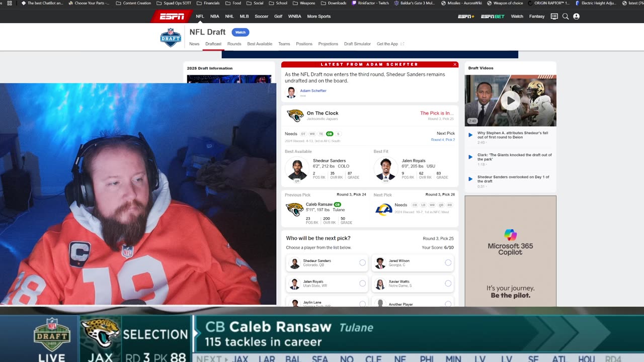Select Jalen Royals as next pick

362,284
